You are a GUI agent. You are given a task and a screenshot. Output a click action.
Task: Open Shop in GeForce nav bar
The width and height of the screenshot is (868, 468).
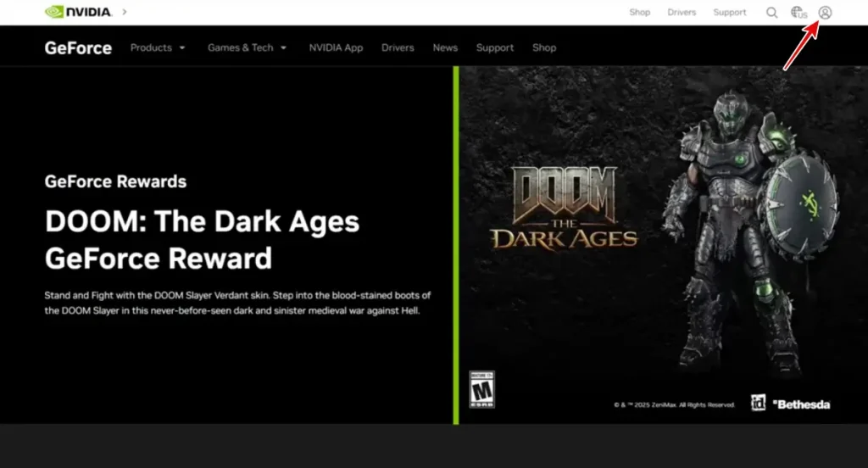tap(544, 47)
